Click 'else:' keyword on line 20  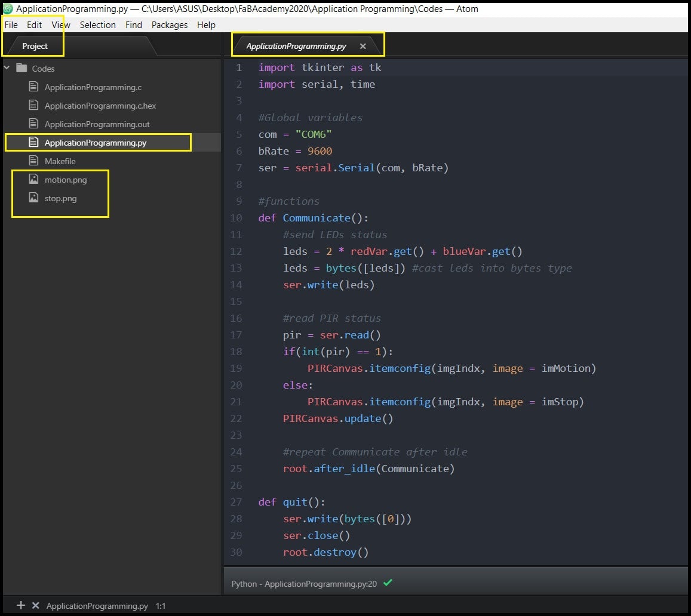point(298,385)
